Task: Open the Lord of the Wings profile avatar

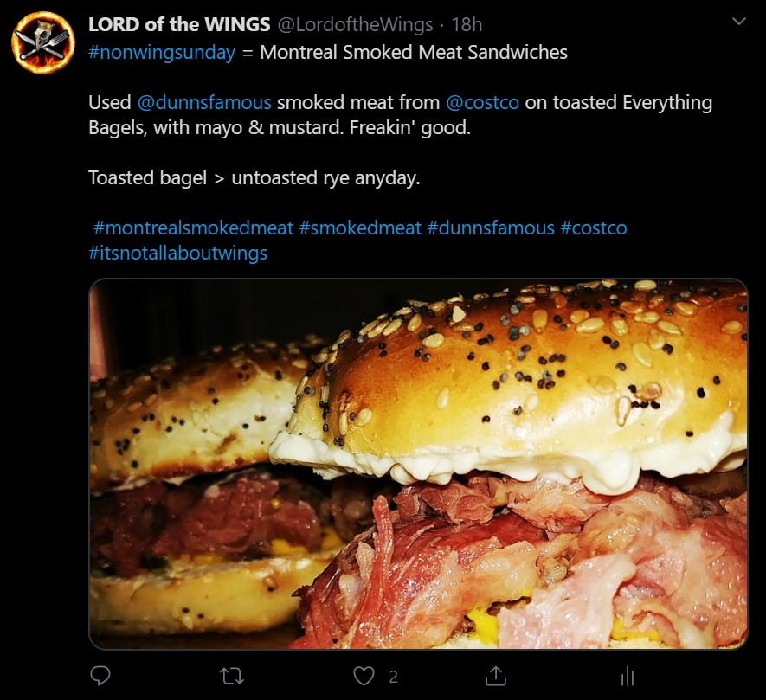Action: tap(43, 42)
